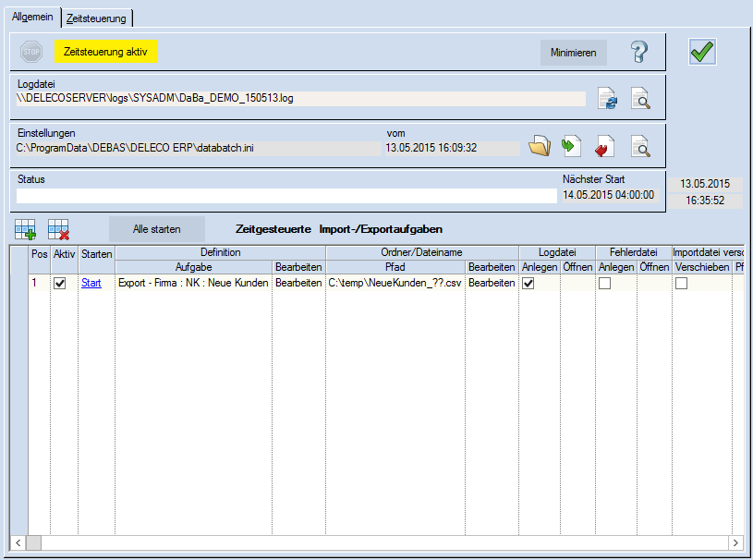Viewport: 753px width, 560px height.
Task: Click the Start link in row 1
Action: click(x=91, y=284)
